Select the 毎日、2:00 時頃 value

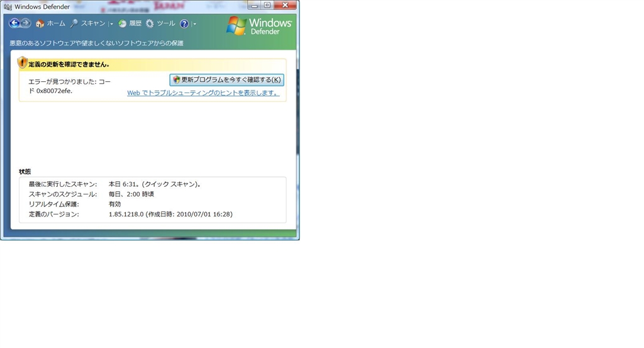131,194
